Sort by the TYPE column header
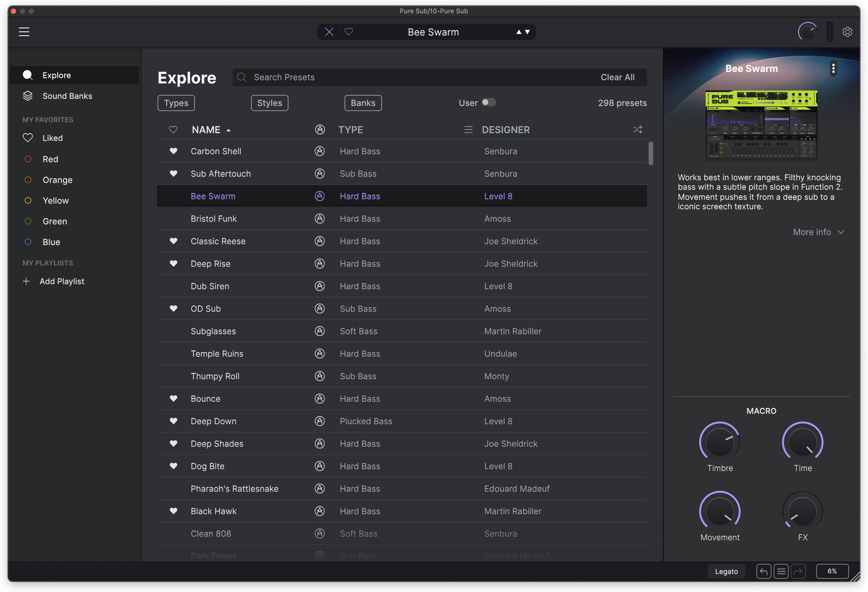Screen dimensions: 868x592 350,130
